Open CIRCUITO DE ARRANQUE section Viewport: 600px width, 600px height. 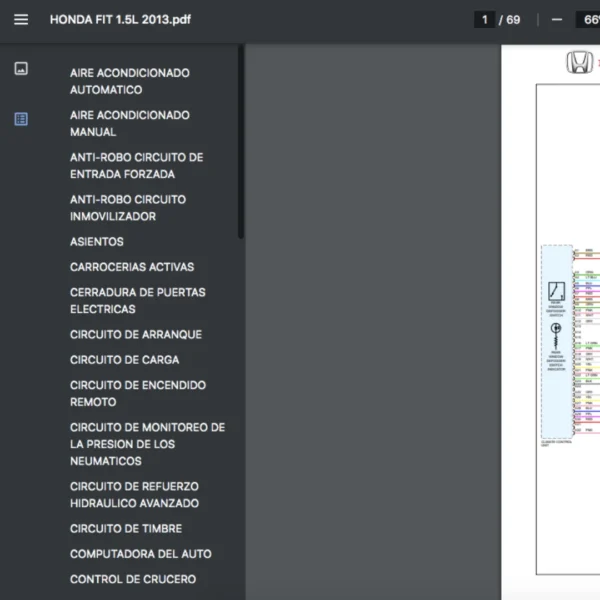click(x=135, y=335)
